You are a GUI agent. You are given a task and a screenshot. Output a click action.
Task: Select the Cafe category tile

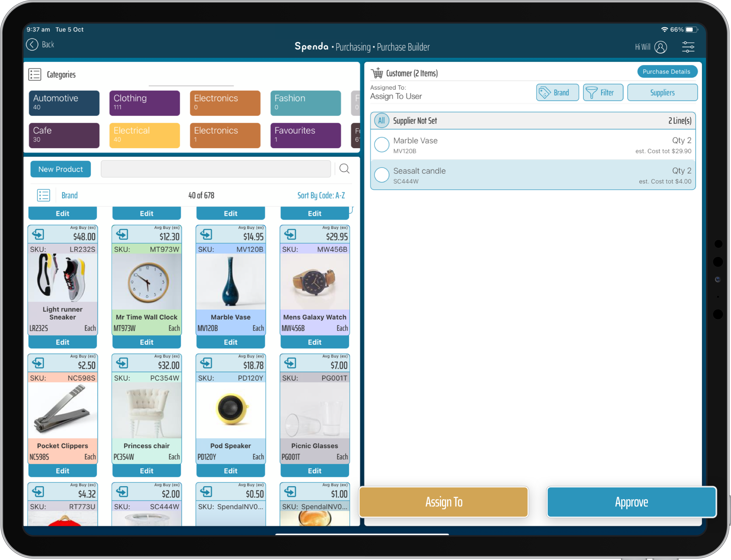pos(64,135)
